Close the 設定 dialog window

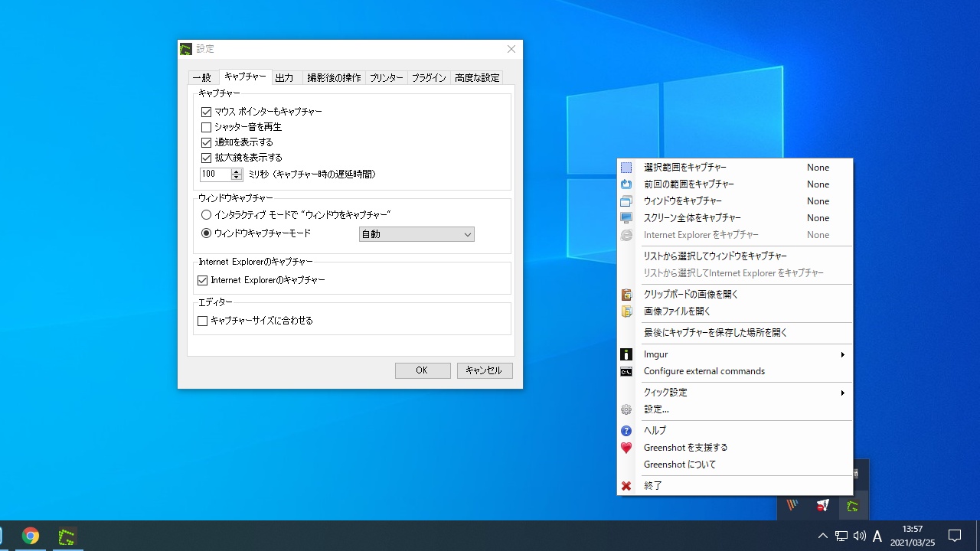point(511,49)
